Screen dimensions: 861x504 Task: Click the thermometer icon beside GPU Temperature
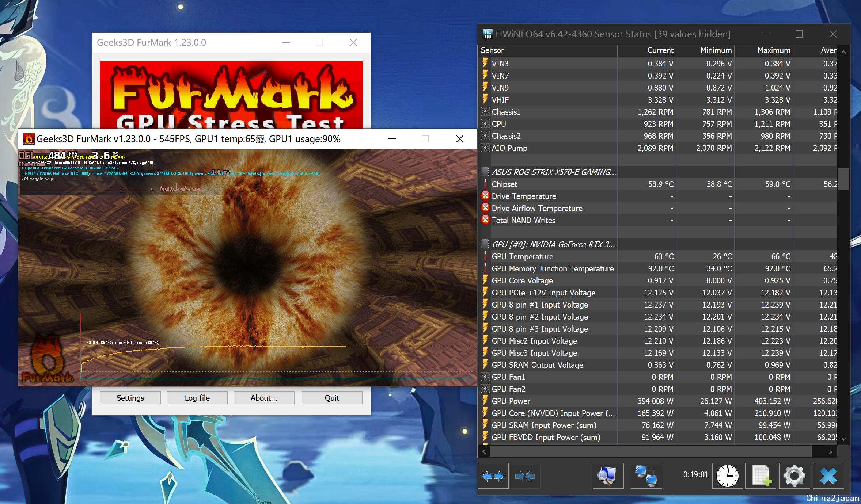(x=485, y=256)
